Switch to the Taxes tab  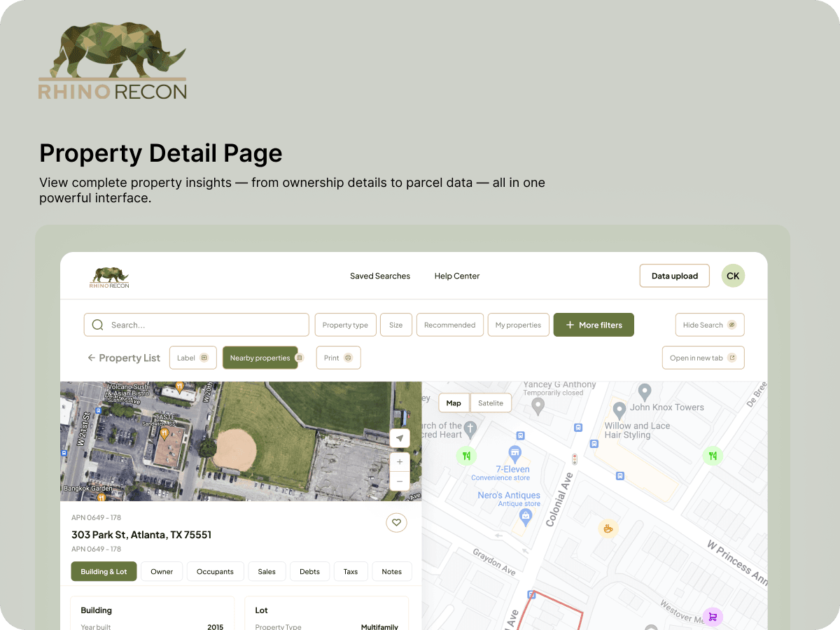[351, 571]
